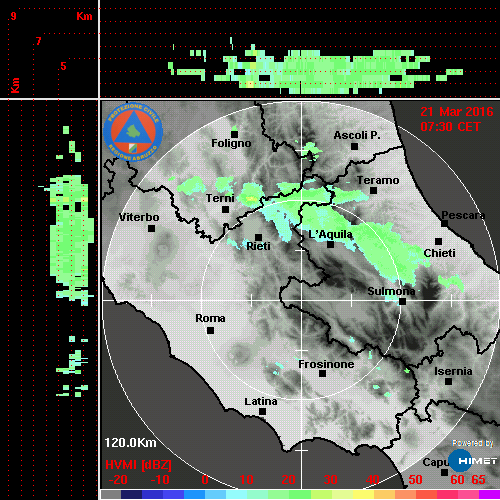Click the 120.0Km range label
This screenshot has height=500, width=500.
[130, 443]
